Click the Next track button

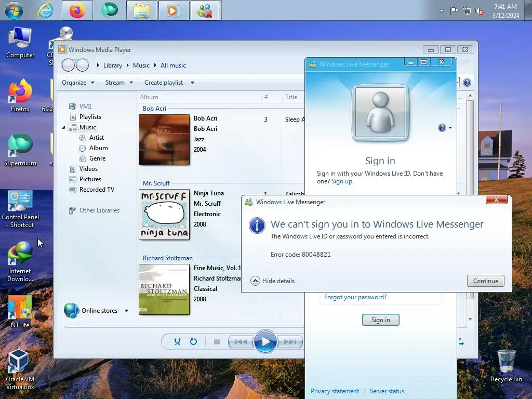point(290,342)
